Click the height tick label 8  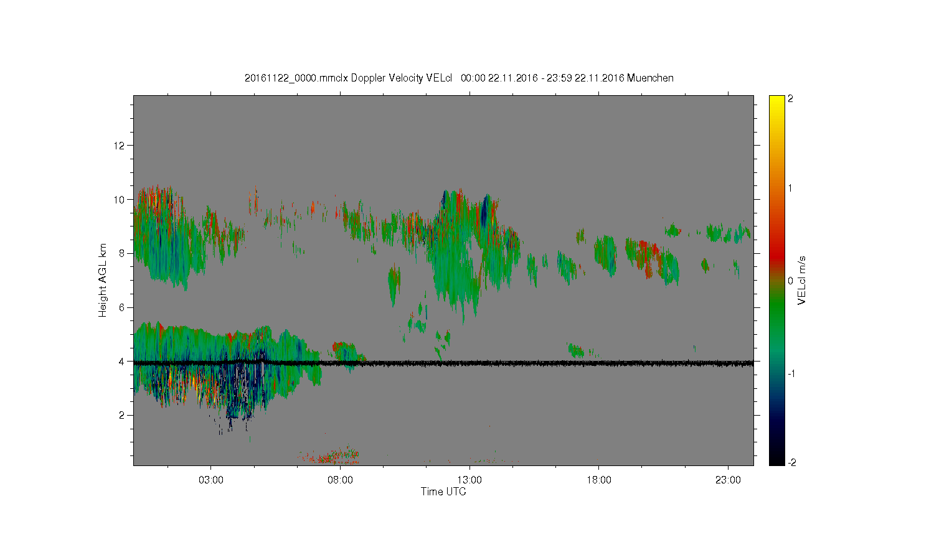tap(122, 253)
